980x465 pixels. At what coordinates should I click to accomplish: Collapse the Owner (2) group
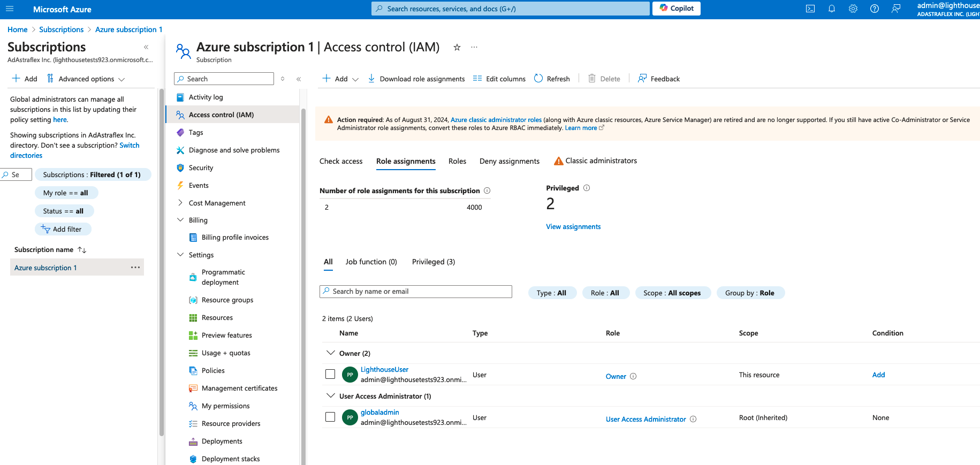coord(331,353)
